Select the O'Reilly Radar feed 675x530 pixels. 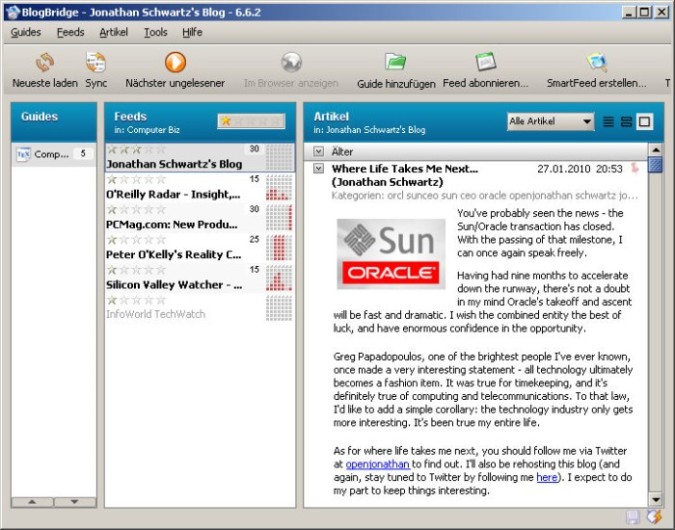click(174, 193)
